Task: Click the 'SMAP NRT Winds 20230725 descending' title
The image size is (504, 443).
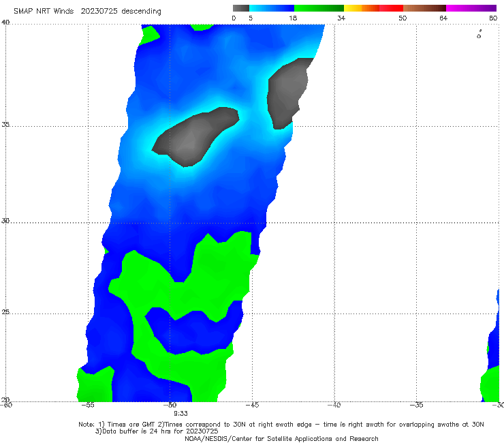Action: (87, 11)
